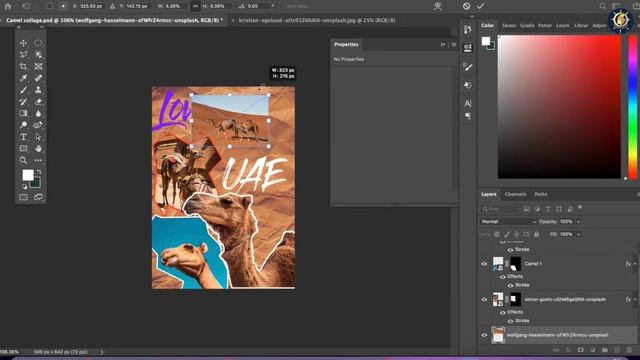Change the screen mode
The height and width of the screenshot is (360, 640).
(38, 198)
